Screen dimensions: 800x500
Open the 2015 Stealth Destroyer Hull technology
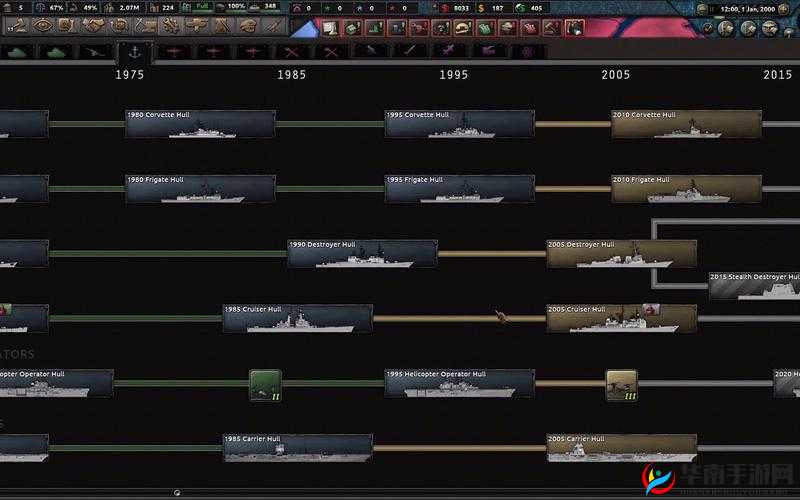coord(754,285)
